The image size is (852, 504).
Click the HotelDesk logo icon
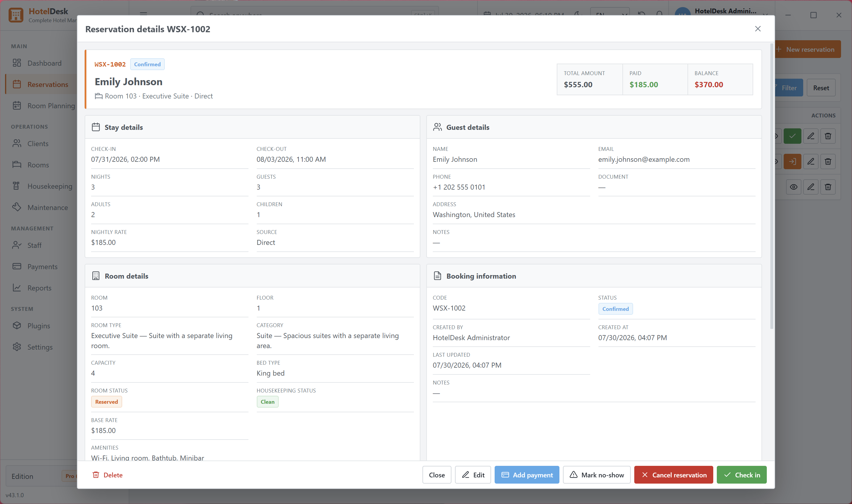[16, 15]
